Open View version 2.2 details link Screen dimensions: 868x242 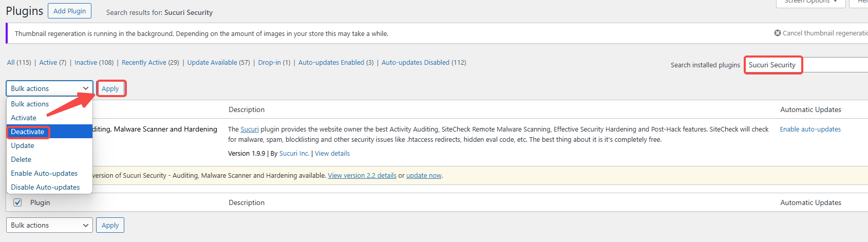tap(362, 176)
